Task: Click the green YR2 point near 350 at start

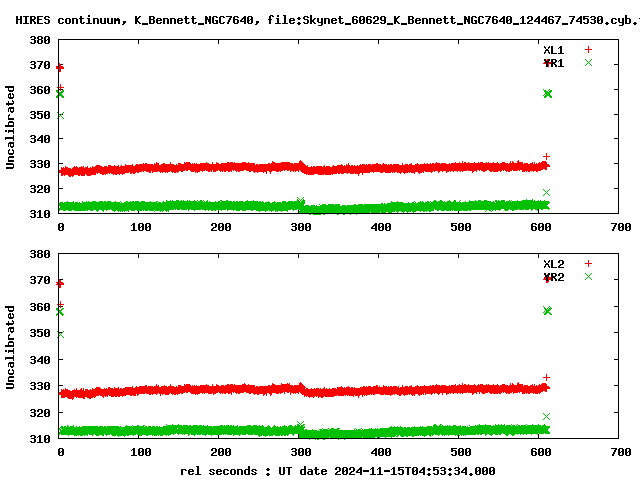Action: (x=61, y=335)
